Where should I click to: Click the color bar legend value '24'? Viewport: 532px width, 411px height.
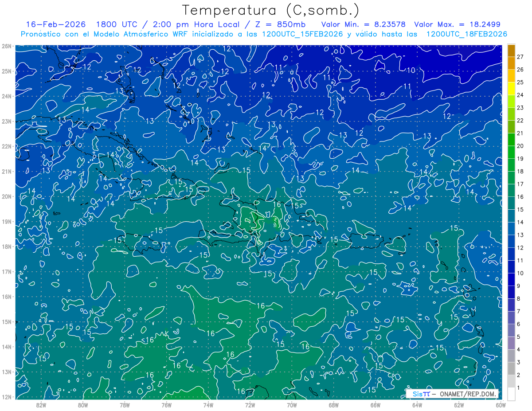[520, 95]
